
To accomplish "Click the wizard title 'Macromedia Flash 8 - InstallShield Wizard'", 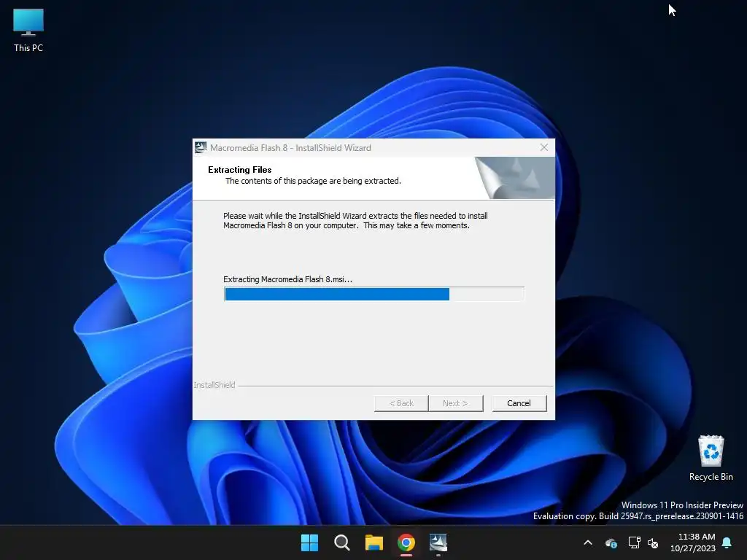I will click(290, 147).
